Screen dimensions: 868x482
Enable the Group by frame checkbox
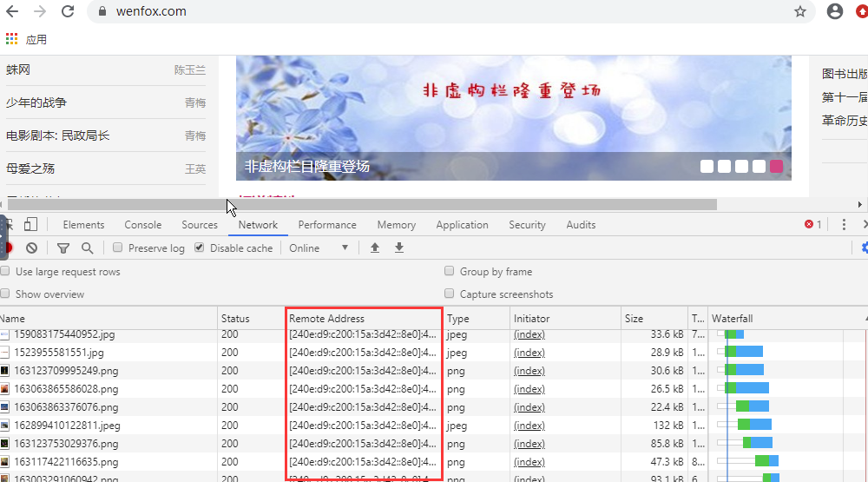pyautogui.click(x=450, y=272)
